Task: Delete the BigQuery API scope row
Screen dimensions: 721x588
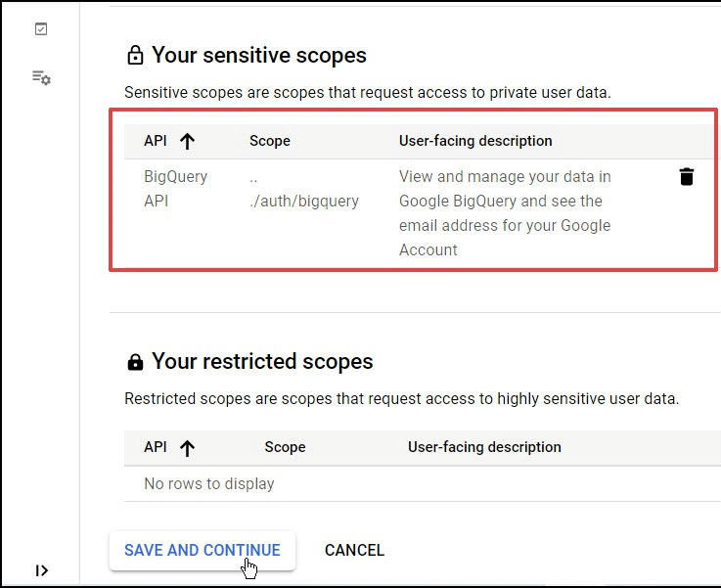Action: click(x=686, y=177)
